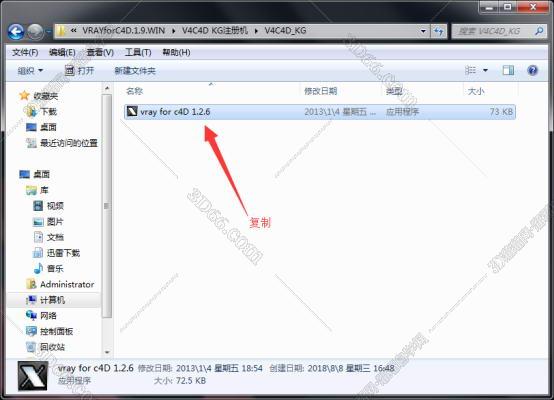Click the 桌面 icon under favorites
Image resolution: width=554 pixels, height=400 pixels.
31,127
